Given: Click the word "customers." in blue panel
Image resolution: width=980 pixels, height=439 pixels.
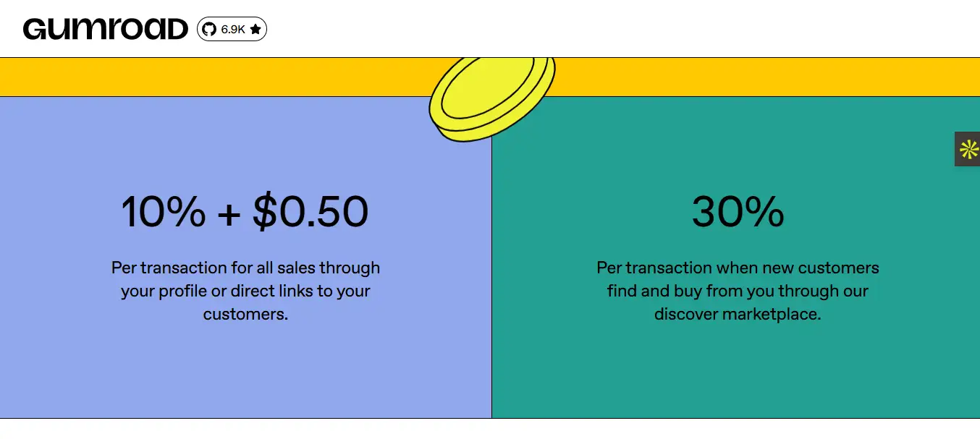Looking at the screenshot, I should click(245, 315).
